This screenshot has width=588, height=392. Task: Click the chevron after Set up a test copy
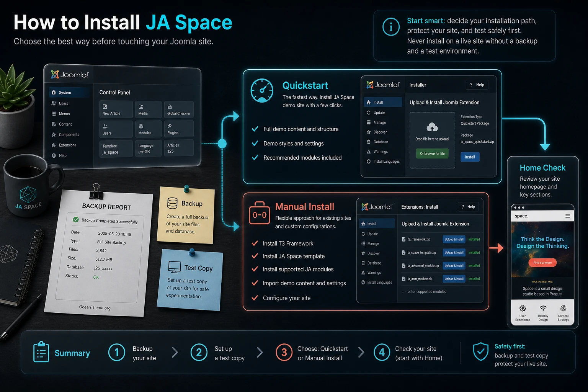coord(260,352)
